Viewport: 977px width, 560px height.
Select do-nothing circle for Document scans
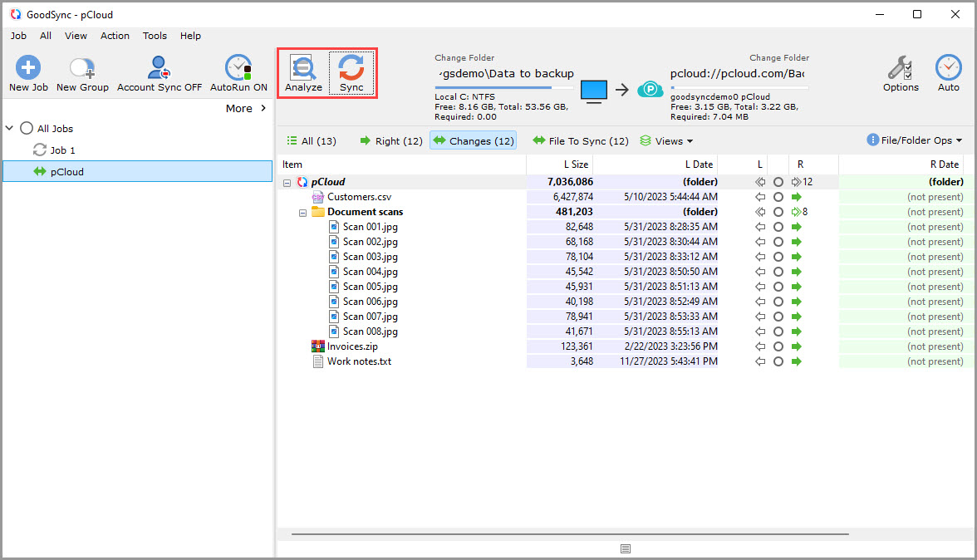coord(778,212)
